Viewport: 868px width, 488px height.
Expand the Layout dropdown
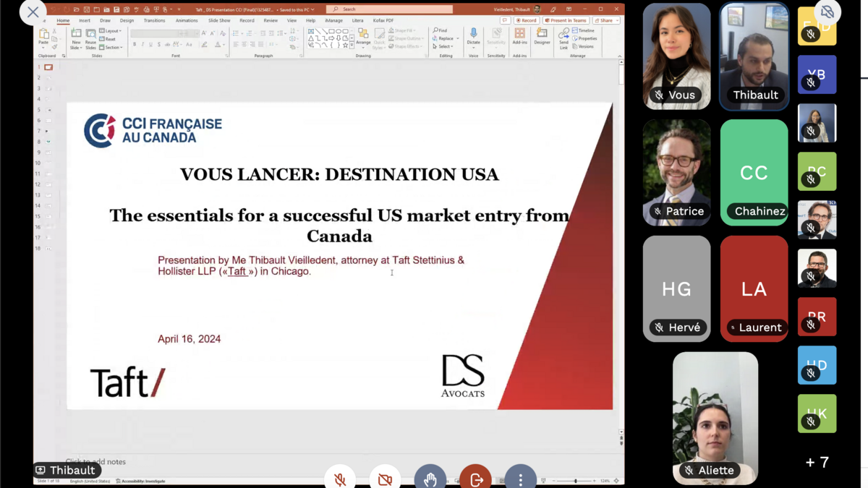coord(111,31)
